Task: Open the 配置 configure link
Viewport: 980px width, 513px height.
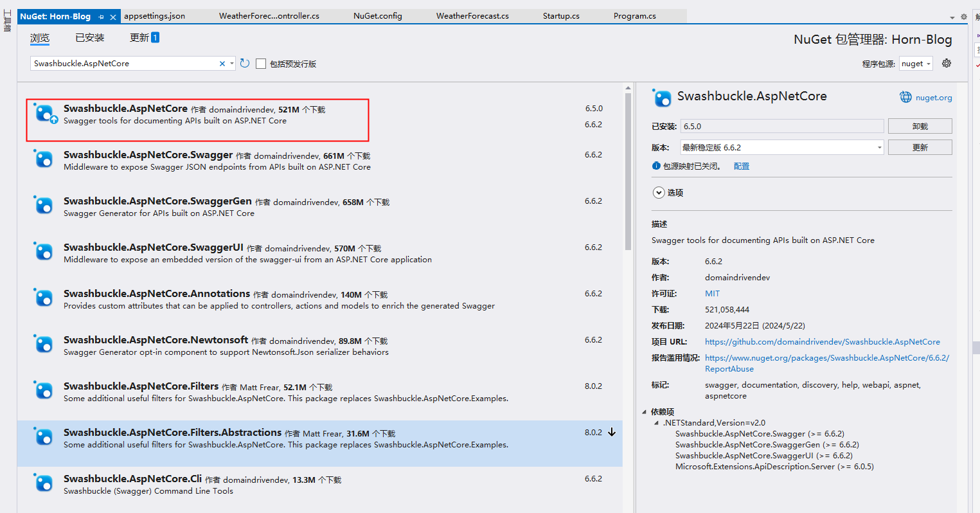Action: pos(742,166)
